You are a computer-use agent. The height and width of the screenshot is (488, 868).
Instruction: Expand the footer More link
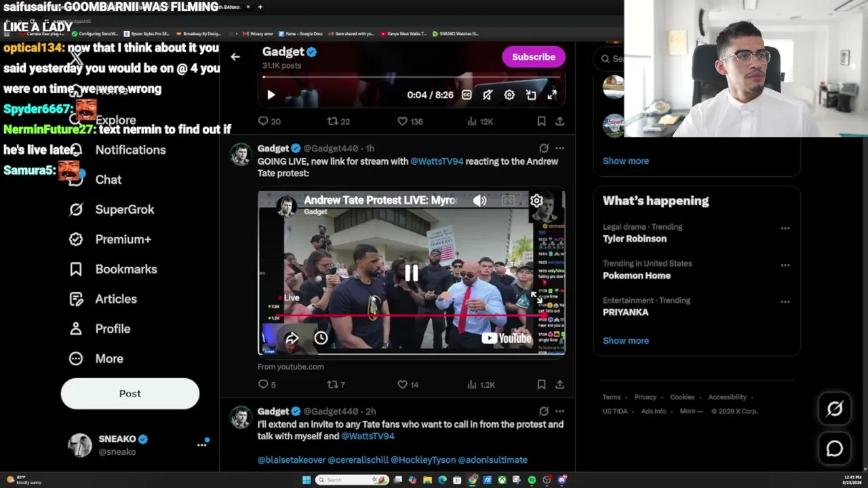click(x=690, y=411)
